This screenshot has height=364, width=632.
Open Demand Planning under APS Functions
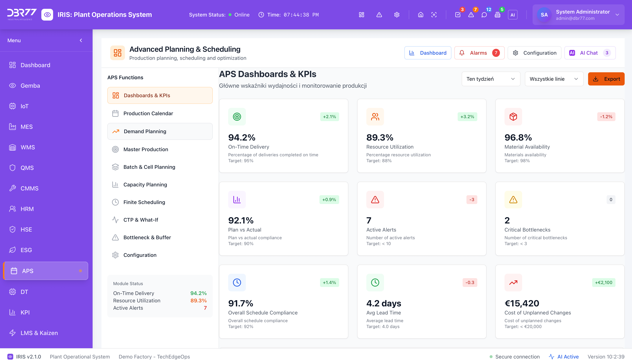tap(145, 131)
